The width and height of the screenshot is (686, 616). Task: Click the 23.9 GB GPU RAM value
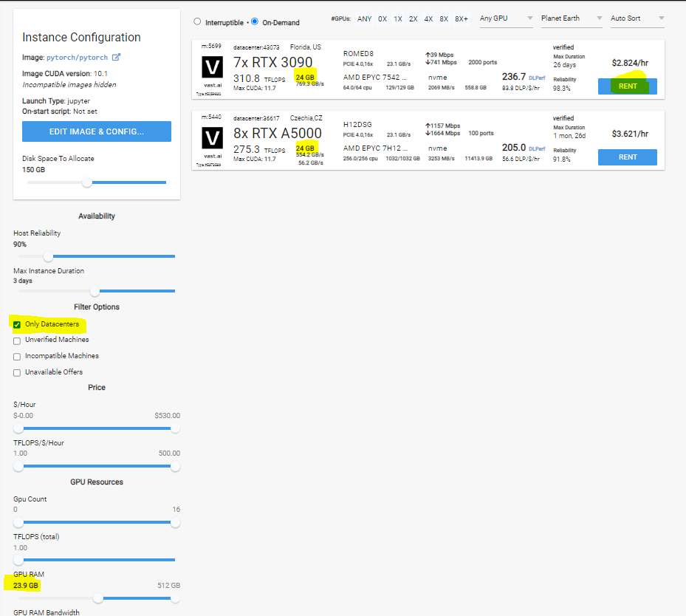pos(26,586)
